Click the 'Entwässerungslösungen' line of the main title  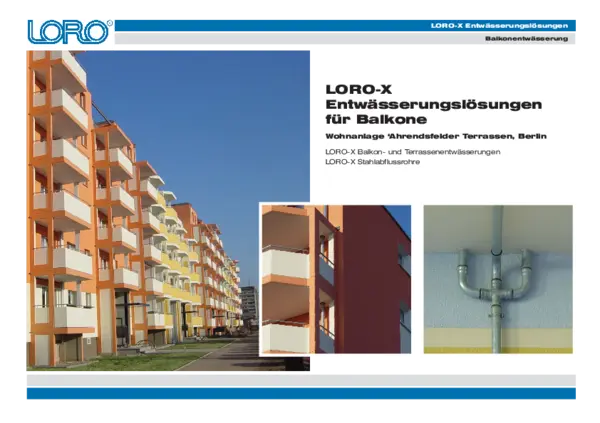(434, 104)
